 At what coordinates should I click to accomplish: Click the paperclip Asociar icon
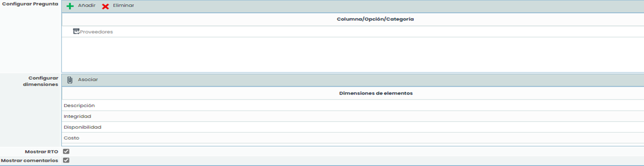pyautogui.click(x=70, y=80)
